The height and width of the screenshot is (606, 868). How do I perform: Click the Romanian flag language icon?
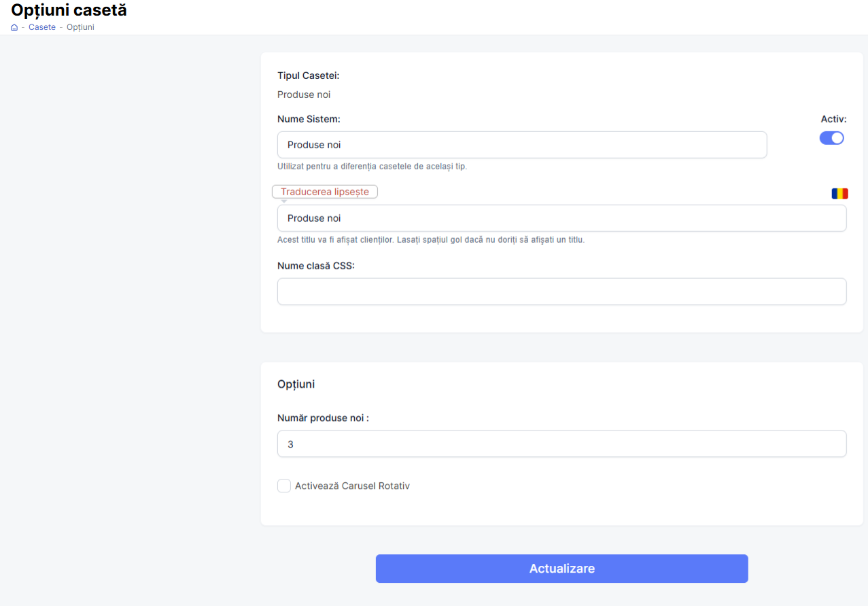[x=839, y=194]
